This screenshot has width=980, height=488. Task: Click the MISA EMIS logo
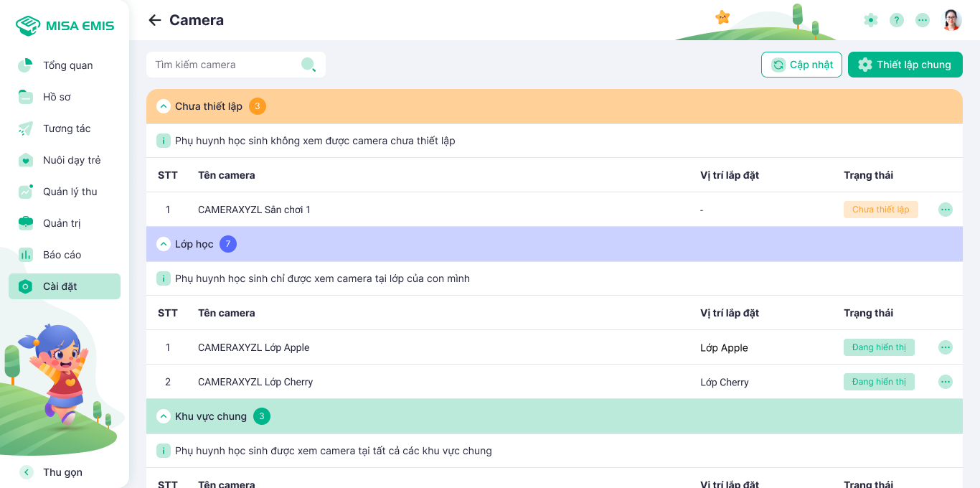[65, 26]
